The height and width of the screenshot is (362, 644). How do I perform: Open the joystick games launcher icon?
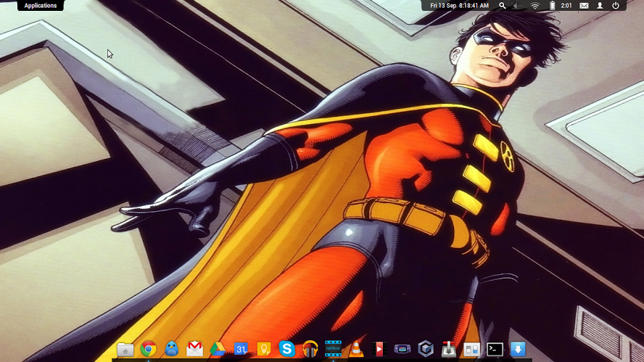tap(448, 349)
